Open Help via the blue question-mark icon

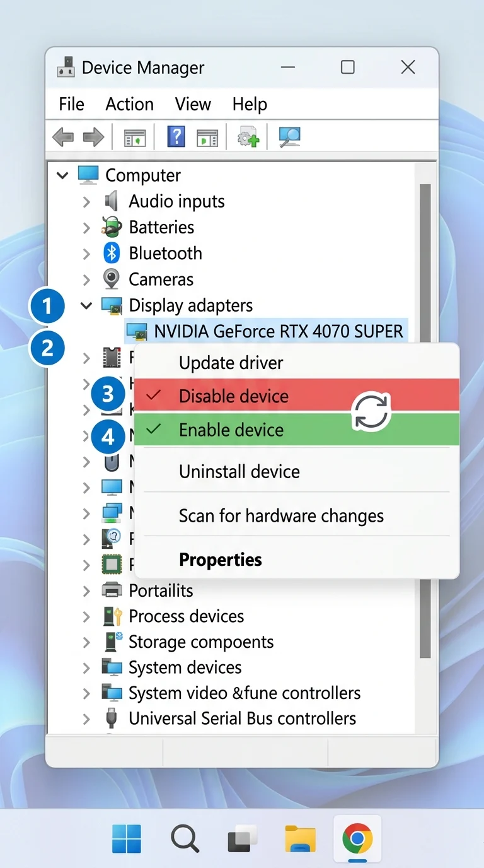coord(176,136)
